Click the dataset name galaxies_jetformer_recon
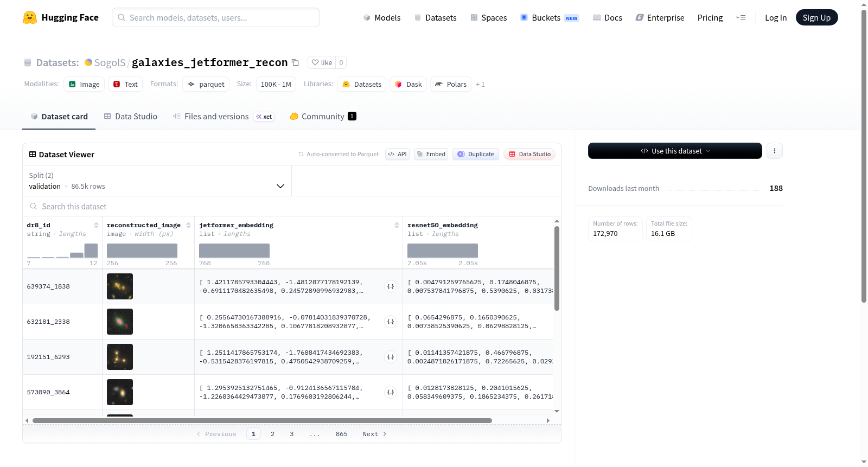 click(209, 62)
